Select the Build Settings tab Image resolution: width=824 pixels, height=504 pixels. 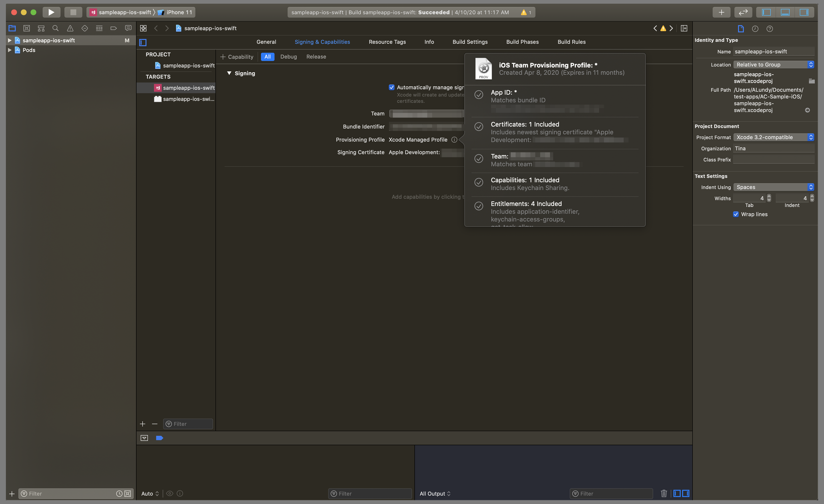[x=470, y=41]
